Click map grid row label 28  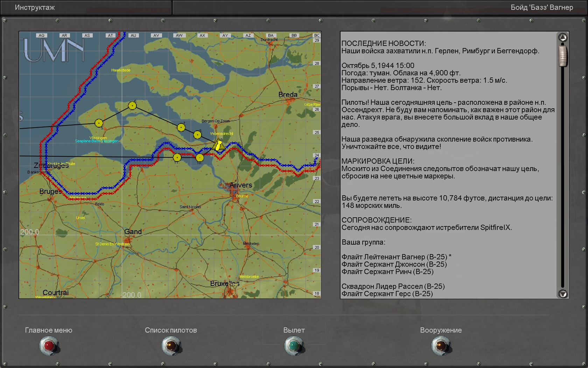click(x=317, y=63)
